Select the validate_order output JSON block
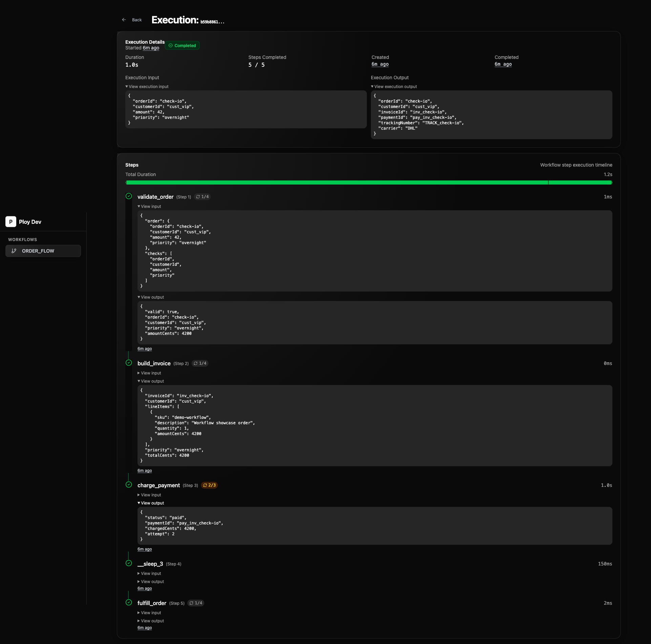Viewport: 651px width, 644px height. [373, 322]
